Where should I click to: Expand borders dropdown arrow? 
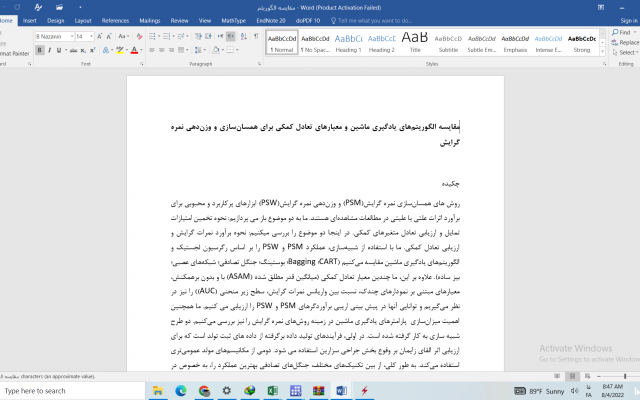click(x=237, y=50)
